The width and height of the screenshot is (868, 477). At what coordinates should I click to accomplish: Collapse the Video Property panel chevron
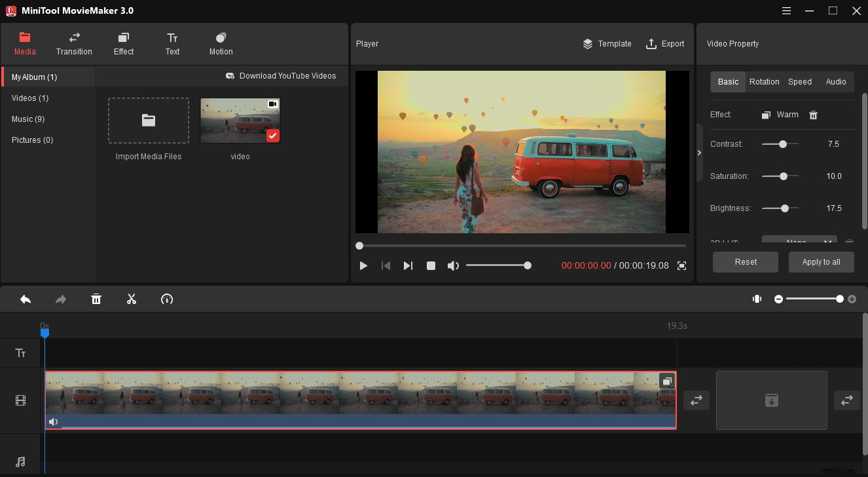point(699,152)
